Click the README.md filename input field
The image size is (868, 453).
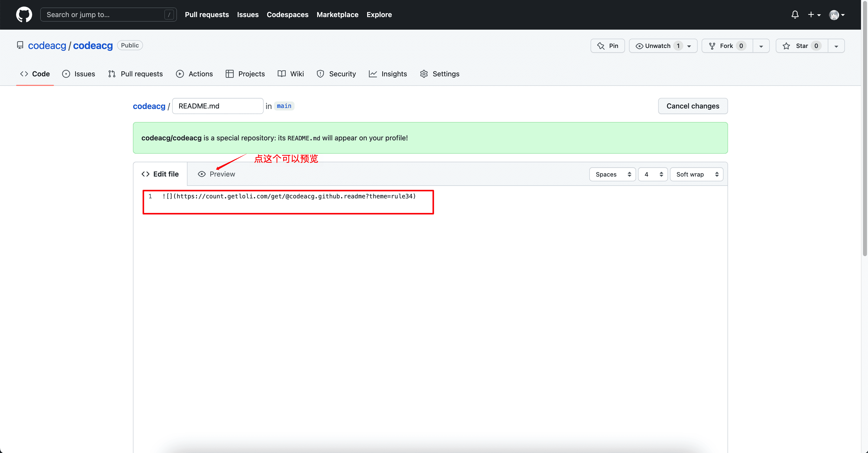coord(217,106)
